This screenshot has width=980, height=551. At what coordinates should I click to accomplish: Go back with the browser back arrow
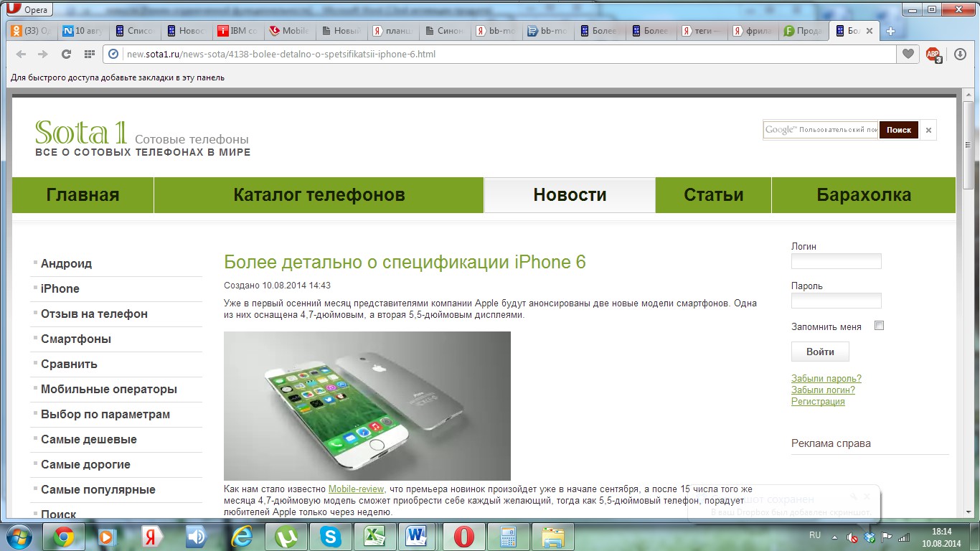(x=21, y=54)
